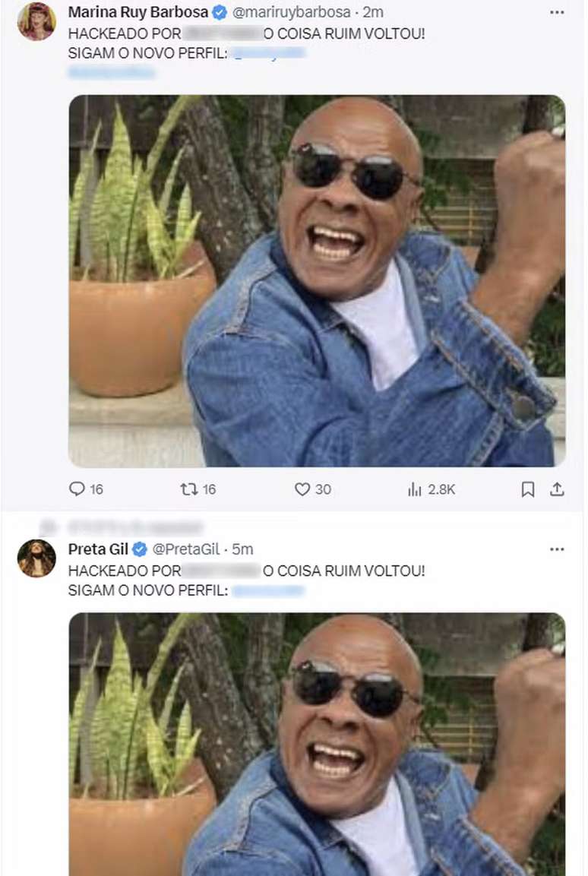Bookmark Marina Ruy Barbosa's tweet
This screenshot has height=876, width=588.
click(x=528, y=489)
